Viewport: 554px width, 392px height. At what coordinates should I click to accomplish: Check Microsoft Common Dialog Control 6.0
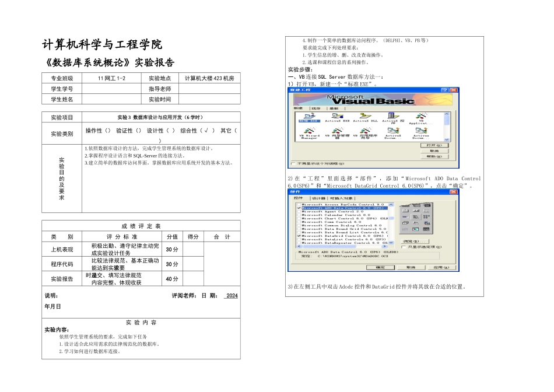click(x=299, y=226)
